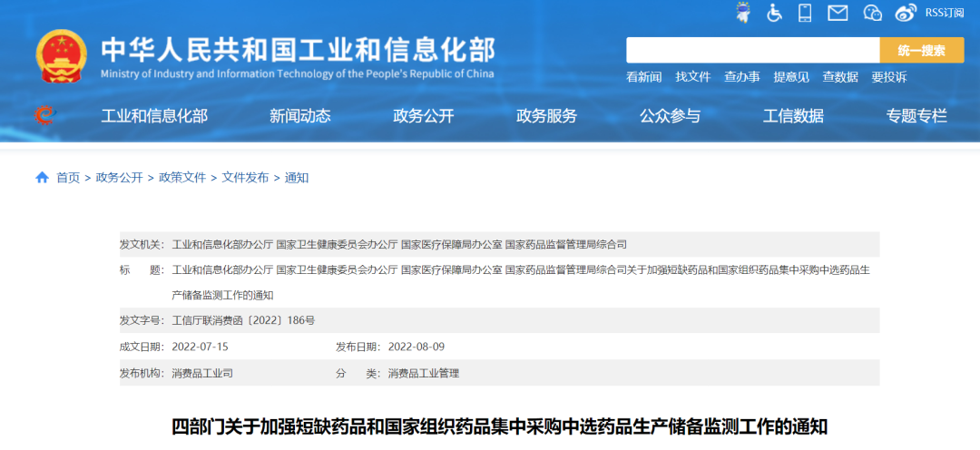The height and width of the screenshot is (450, 980).
Task: Open 政务公开 navigation menu
Action: [423, 115]
